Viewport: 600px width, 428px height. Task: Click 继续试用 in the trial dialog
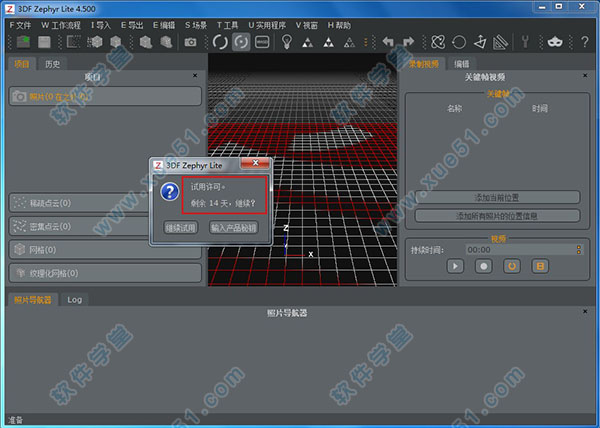point(181,228)
